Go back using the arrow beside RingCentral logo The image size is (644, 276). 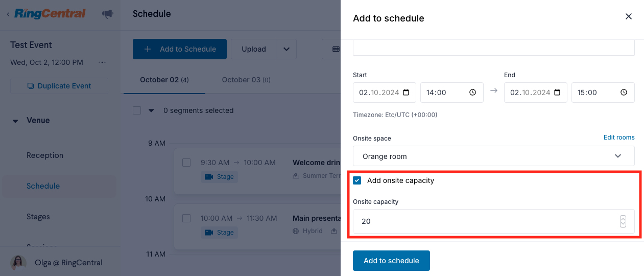tap(8, 14)
